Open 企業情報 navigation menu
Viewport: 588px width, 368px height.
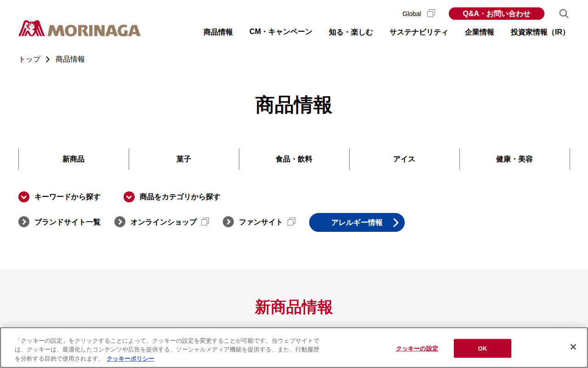(480, 32)
